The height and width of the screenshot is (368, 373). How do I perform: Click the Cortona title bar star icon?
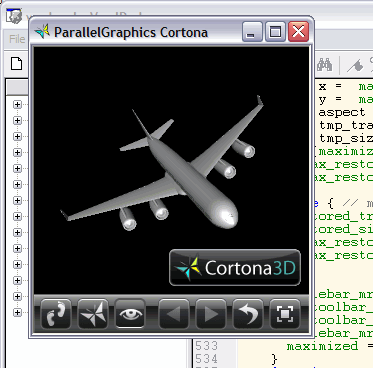pyautogui.click(x=42, y=31)
